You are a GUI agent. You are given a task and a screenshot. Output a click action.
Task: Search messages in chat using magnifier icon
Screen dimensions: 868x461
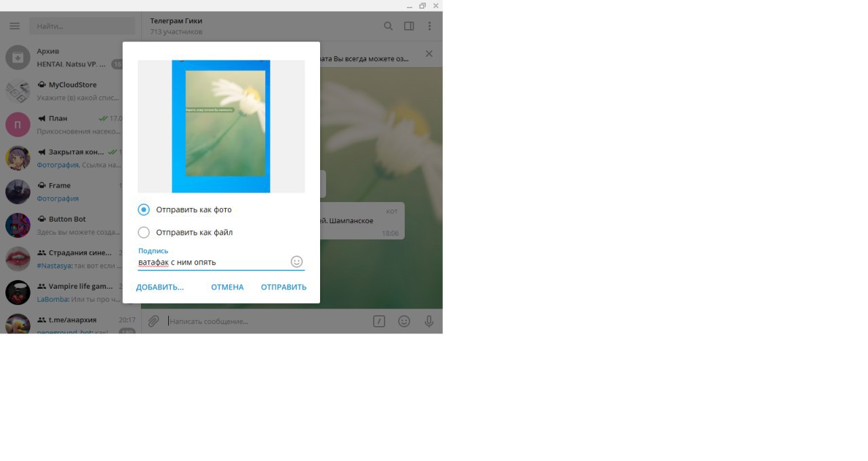coord(389,26)
